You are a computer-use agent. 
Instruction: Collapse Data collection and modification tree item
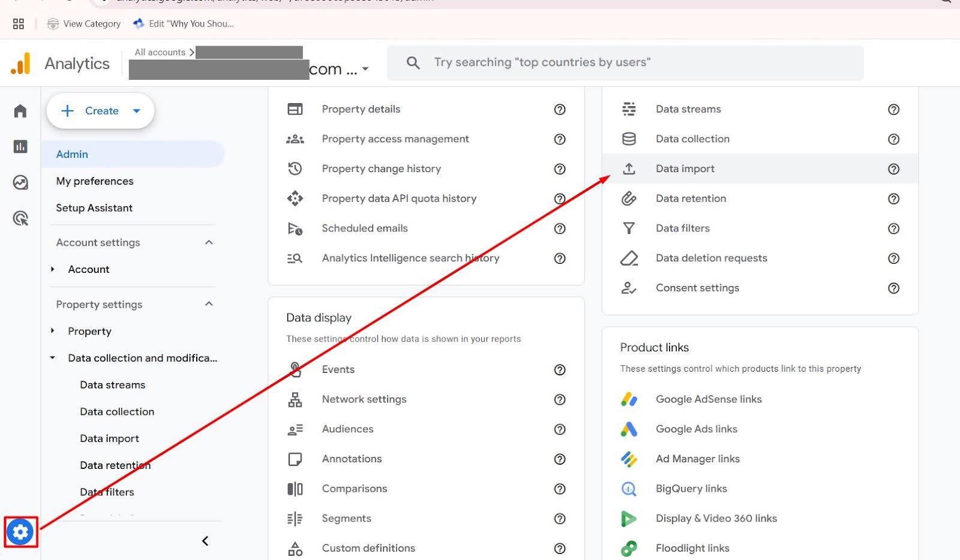click(x=53, y=358)
